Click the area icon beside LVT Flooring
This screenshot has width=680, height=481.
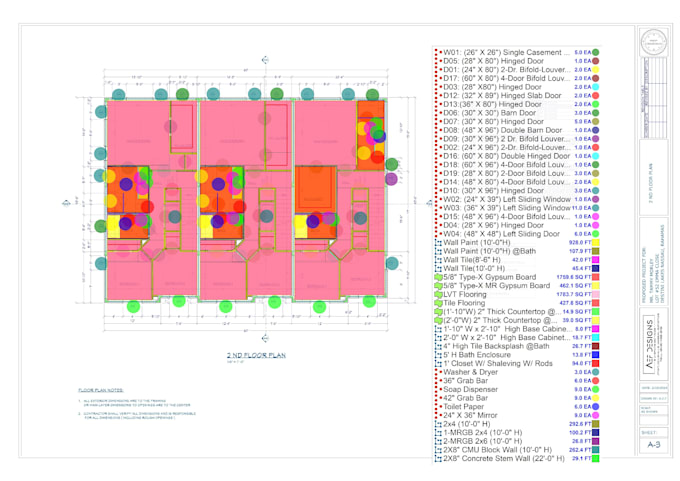pos(438,294)
